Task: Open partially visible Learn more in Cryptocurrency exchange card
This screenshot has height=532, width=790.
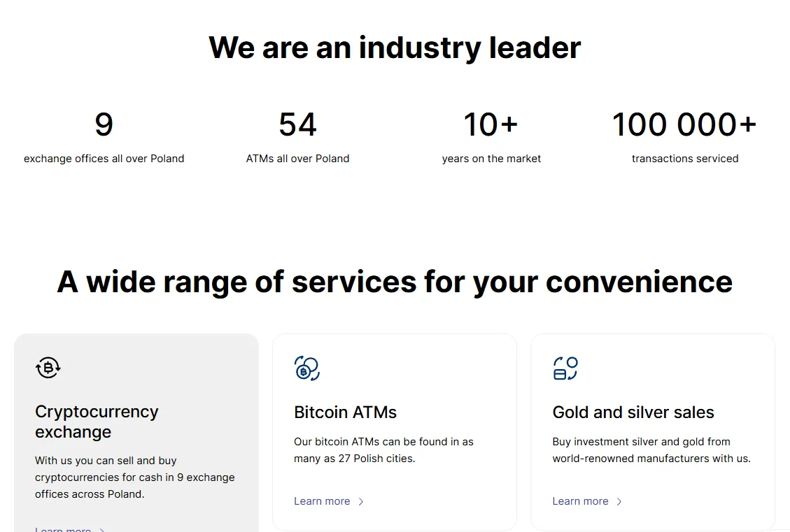Action: click(x=63, y=529)
